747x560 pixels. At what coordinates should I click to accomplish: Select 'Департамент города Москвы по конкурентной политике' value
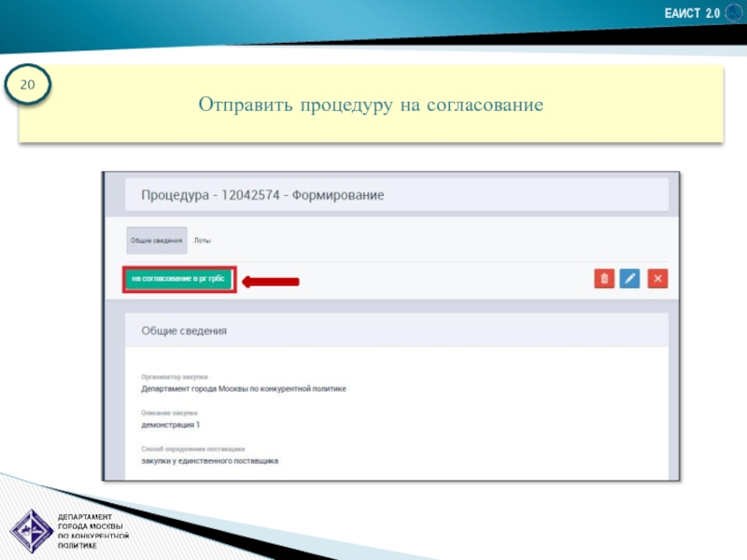[x=244, y=389]
